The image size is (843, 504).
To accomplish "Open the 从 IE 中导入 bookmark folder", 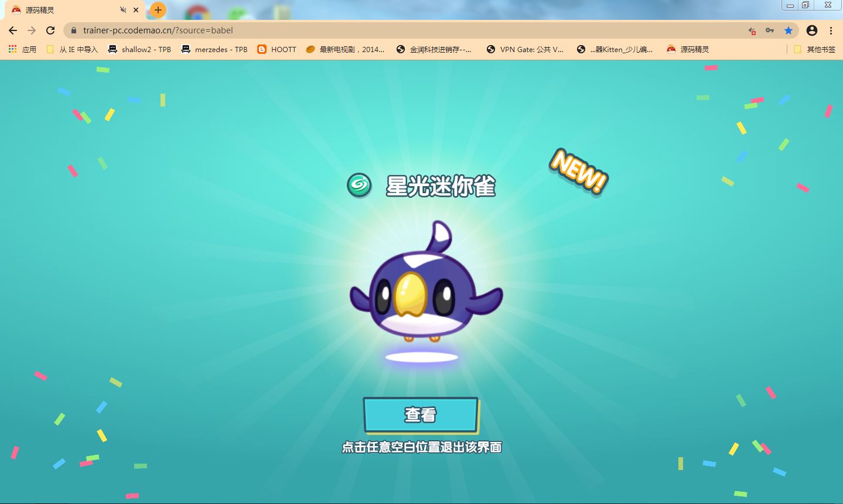I will pyautogui.click(x=72, y=50).
